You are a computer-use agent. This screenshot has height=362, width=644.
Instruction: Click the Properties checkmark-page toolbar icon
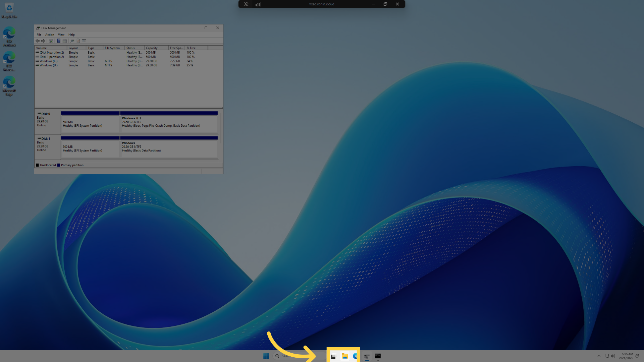(78, 41)
